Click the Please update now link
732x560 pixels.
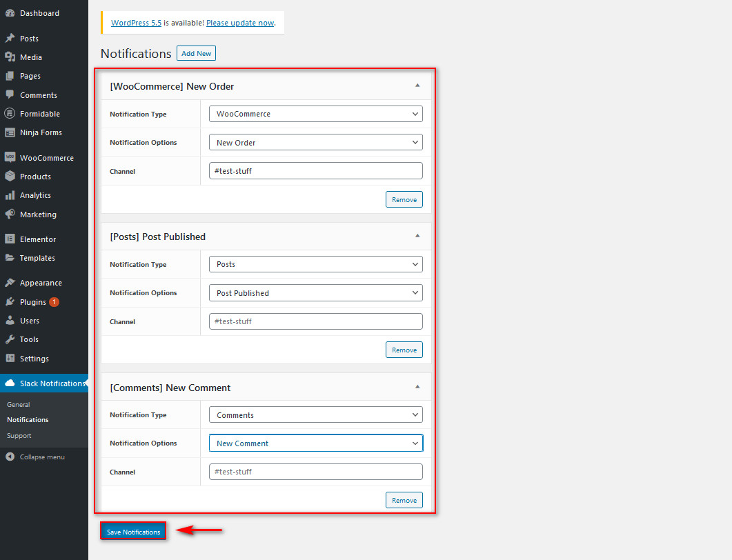tap(240, 23)
